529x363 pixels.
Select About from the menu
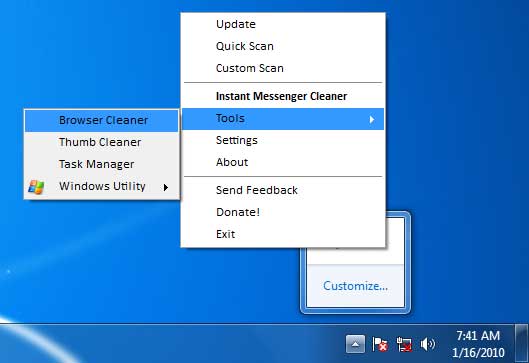pyautogui.click(x=283, y=162)
